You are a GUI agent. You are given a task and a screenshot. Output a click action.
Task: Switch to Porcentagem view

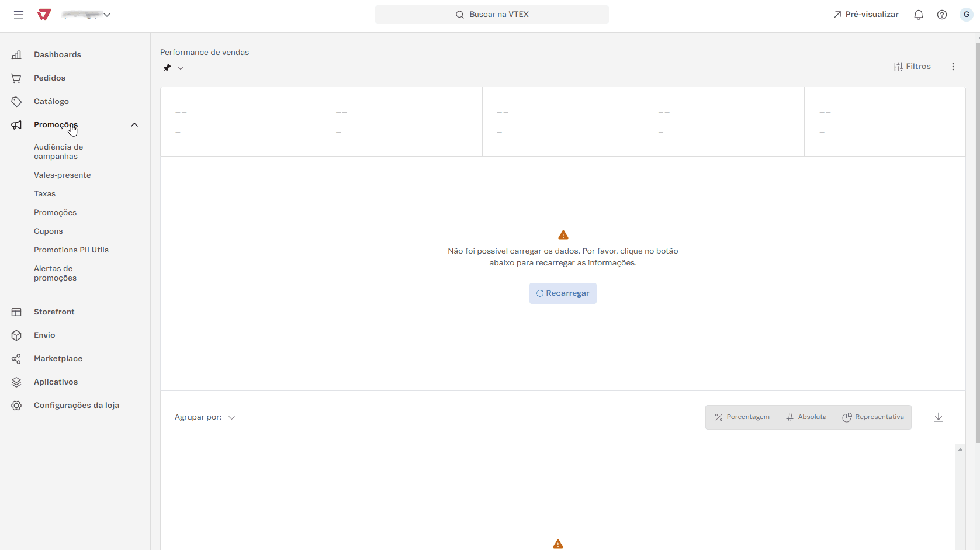coord(741,417)
